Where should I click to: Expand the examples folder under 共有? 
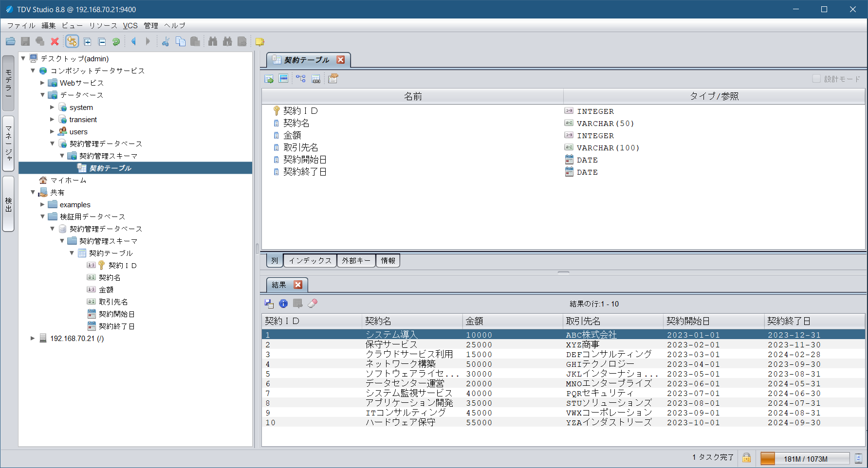[42, 204]
